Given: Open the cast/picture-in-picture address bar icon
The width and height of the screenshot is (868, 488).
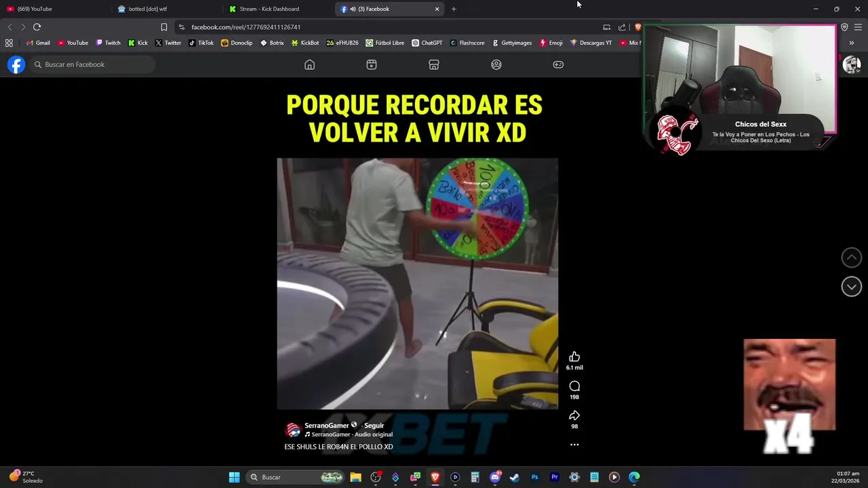Looking at the screenshot, I should (606, 27).
